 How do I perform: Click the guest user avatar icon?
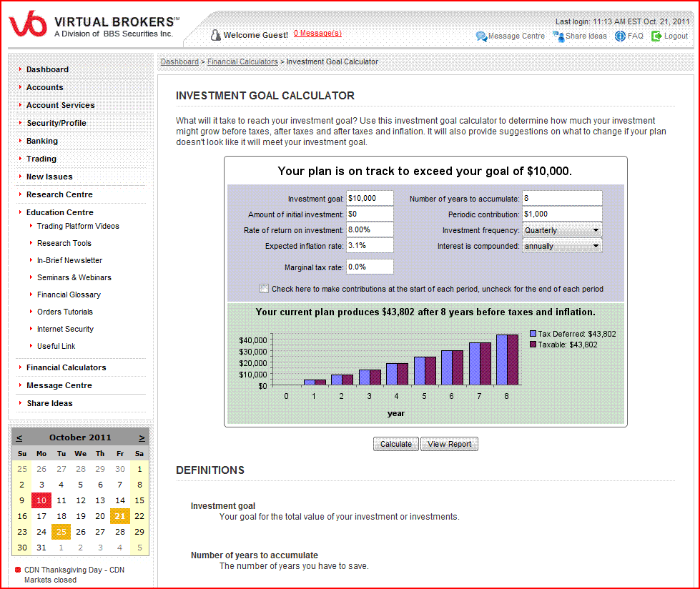(215, 34)
